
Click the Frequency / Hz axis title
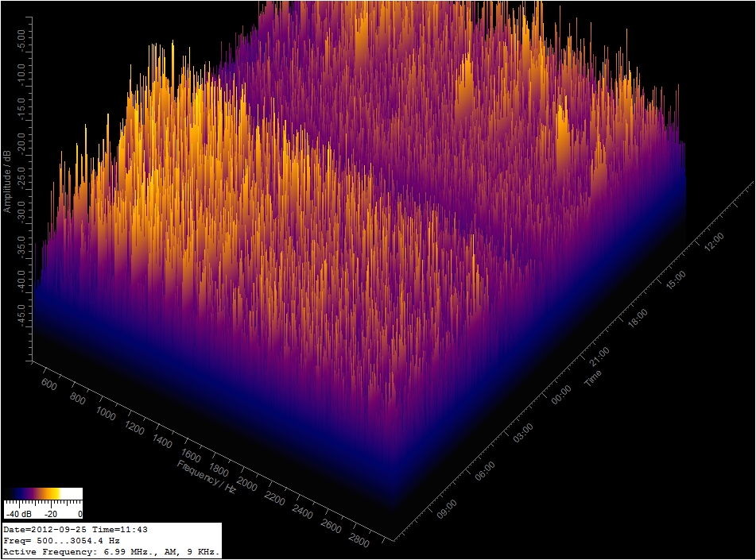click(x=207, y=476)
